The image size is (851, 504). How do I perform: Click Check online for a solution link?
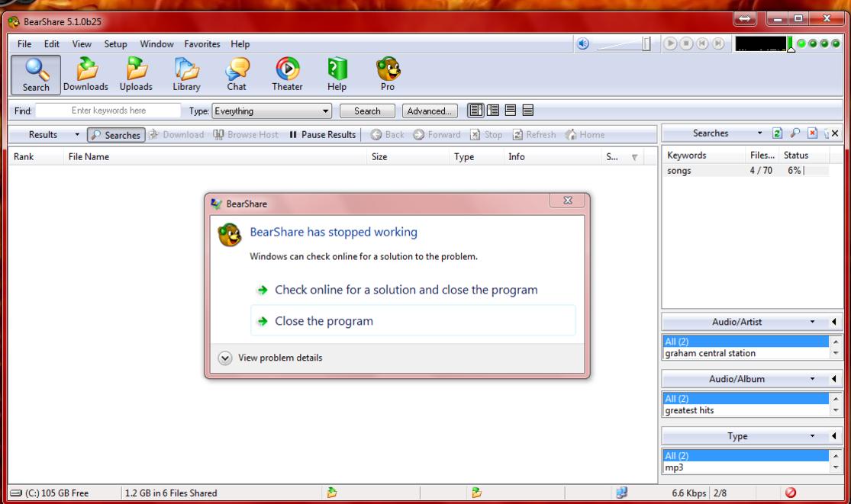[405, 290]
